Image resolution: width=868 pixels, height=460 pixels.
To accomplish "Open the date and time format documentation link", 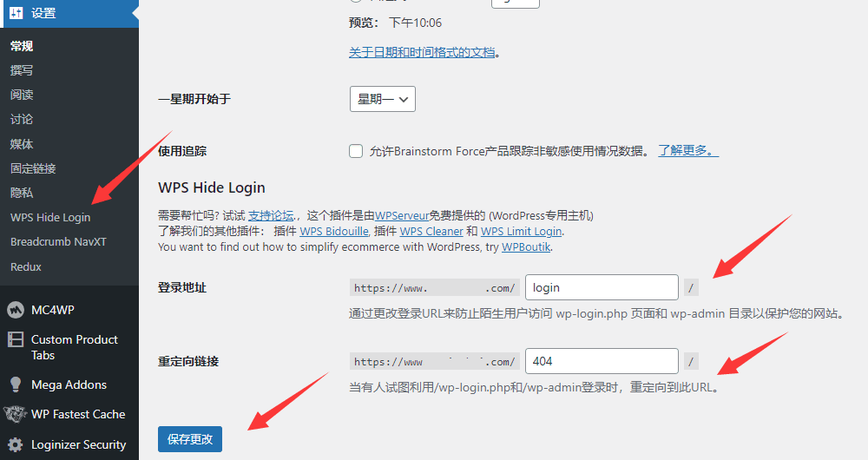I will (422, 53).
